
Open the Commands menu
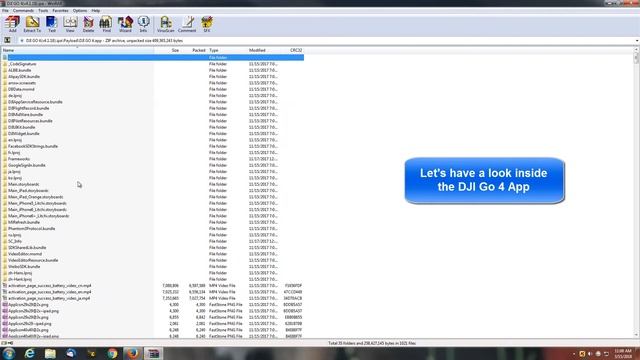(23, 11)
